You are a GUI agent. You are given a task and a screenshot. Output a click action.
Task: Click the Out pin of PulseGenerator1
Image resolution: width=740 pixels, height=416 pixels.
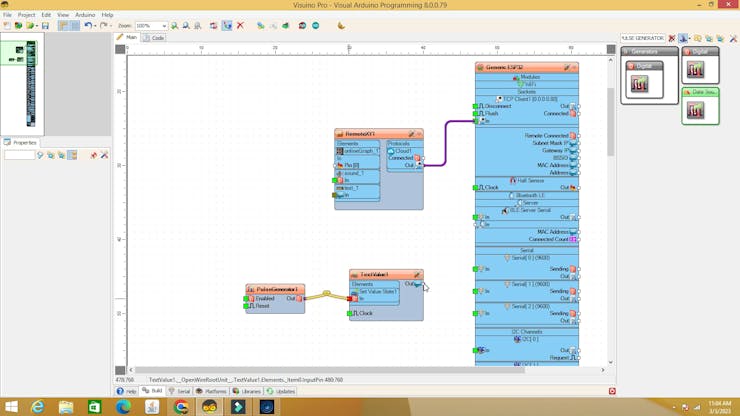[299, 298]
